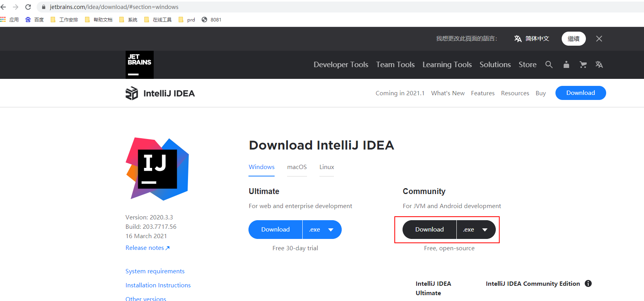Image resolution: width=644 pixels, height=301 pixels.
Task: Open the Release notes link
Action: click(147, 248)
